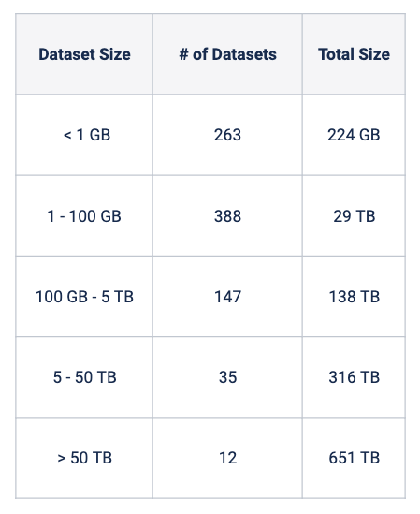Click the 100 GB - 5 TB row label
Image resolution: width=420 pixels, height=514 pixels.
point(84,297)
